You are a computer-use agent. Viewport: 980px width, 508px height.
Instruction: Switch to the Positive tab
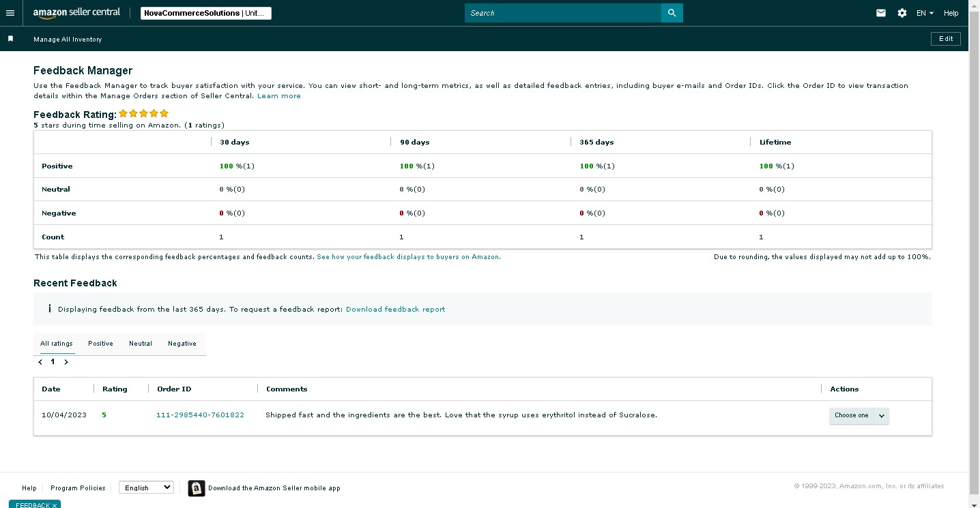pos(100,344)
